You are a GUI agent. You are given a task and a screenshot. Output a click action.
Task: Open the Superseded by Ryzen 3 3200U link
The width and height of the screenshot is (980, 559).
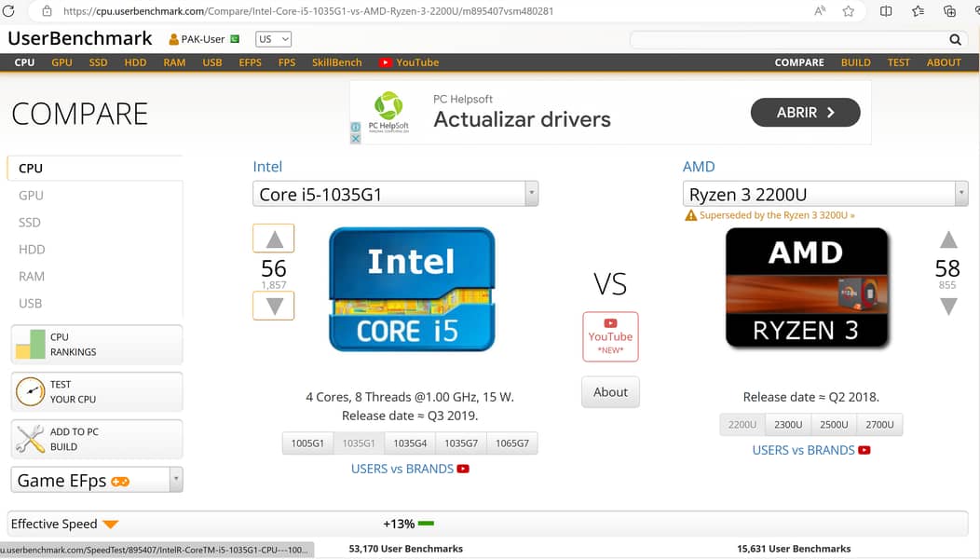(x=777, y=215)
